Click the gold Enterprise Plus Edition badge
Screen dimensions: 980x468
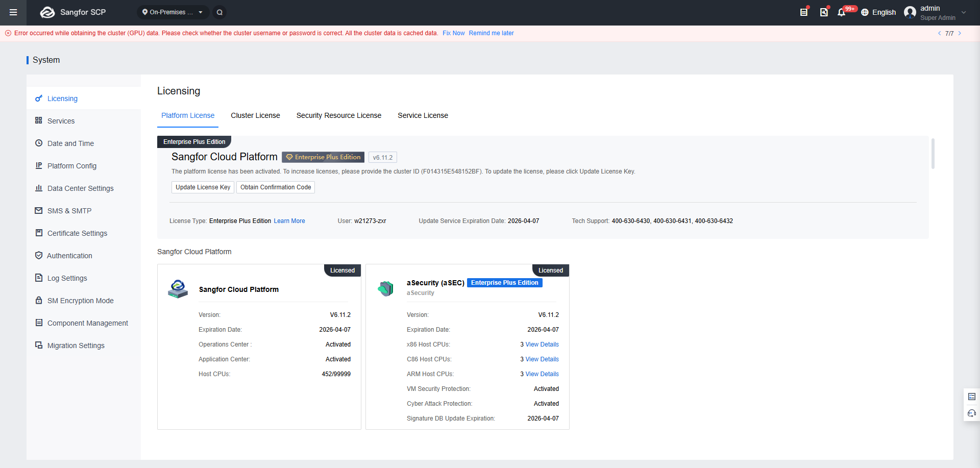click(x=323, y=157)
